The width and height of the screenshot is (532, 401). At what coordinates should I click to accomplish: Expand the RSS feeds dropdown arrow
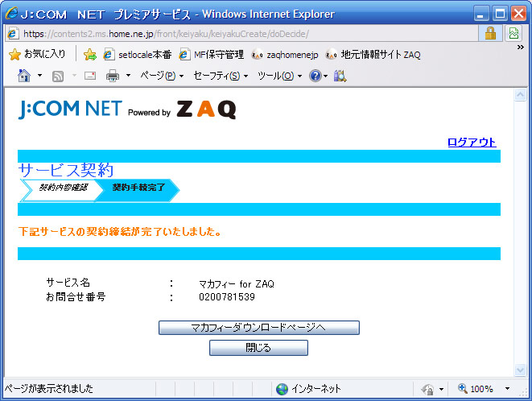[x=74, y=75]
